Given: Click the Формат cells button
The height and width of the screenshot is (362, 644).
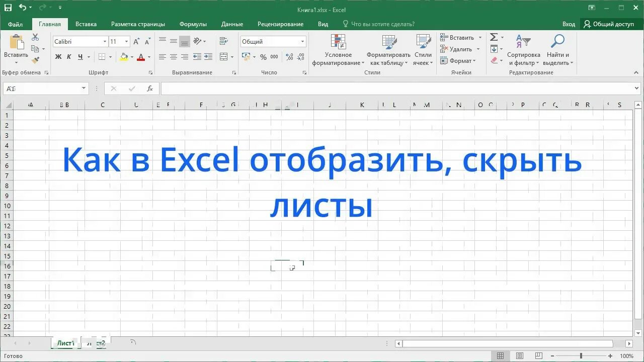Looking at the screenshot, I should (x=458, y=61).
